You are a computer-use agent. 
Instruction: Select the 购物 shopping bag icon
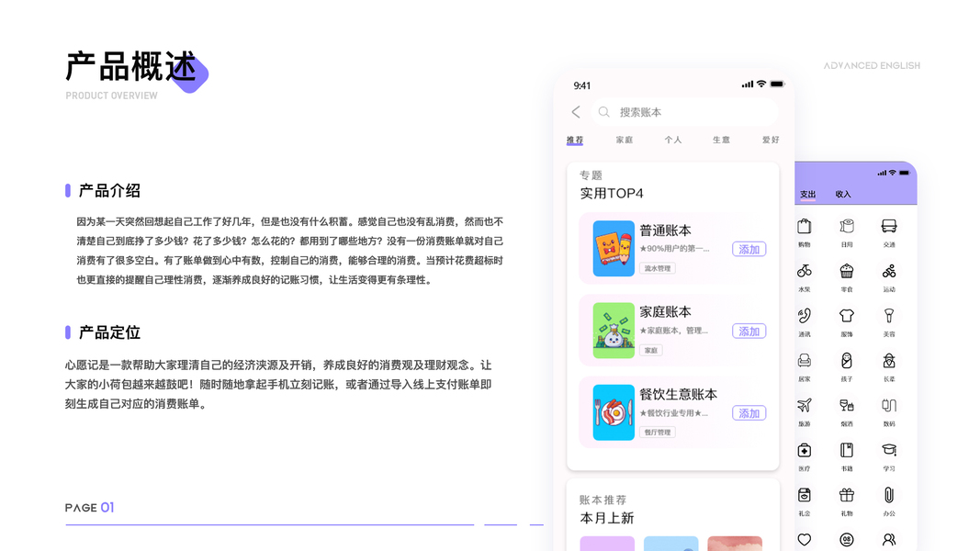pos(805,226)
